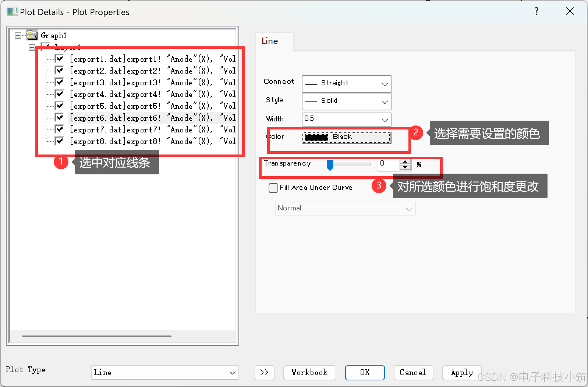Uncheck the export8.dat plot checkbox
This screenshot has height=387, width=588.
click(x=59, y=141)
